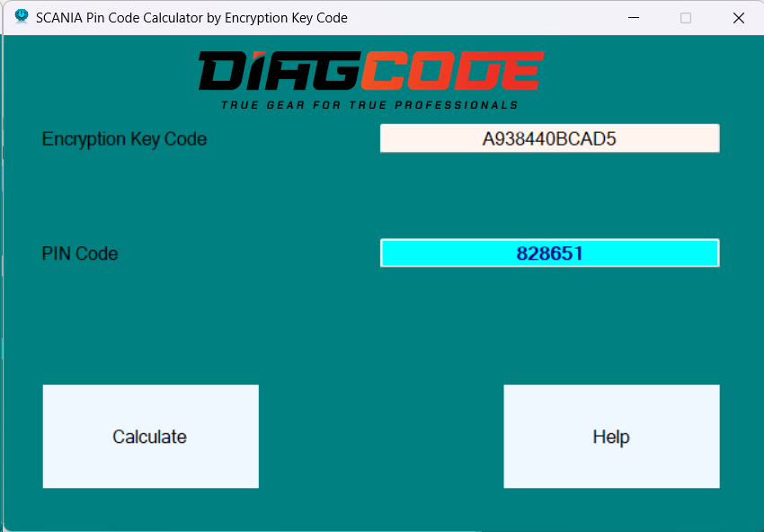Click the disabled maximize window control

(x=686, y=17)
